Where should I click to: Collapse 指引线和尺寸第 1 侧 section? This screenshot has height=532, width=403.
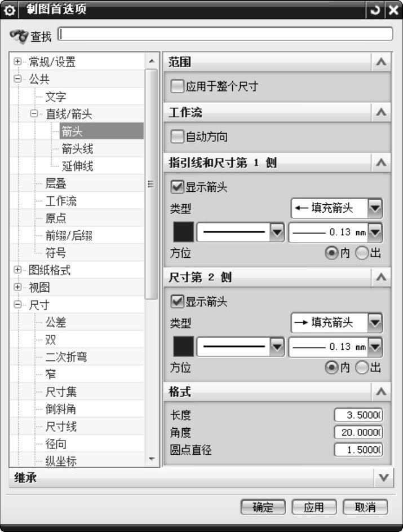pyautogui.click(x=382, y=162)
